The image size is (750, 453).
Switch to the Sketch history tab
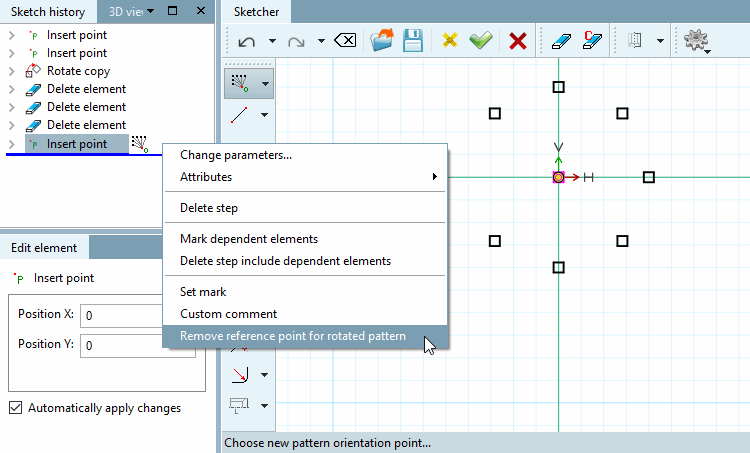(x=48, y=11)
